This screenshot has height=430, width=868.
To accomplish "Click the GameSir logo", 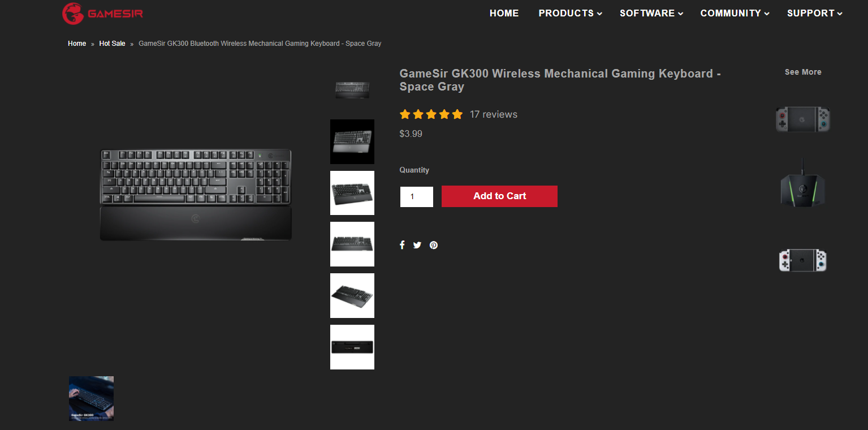I will (x=102, y=13).
